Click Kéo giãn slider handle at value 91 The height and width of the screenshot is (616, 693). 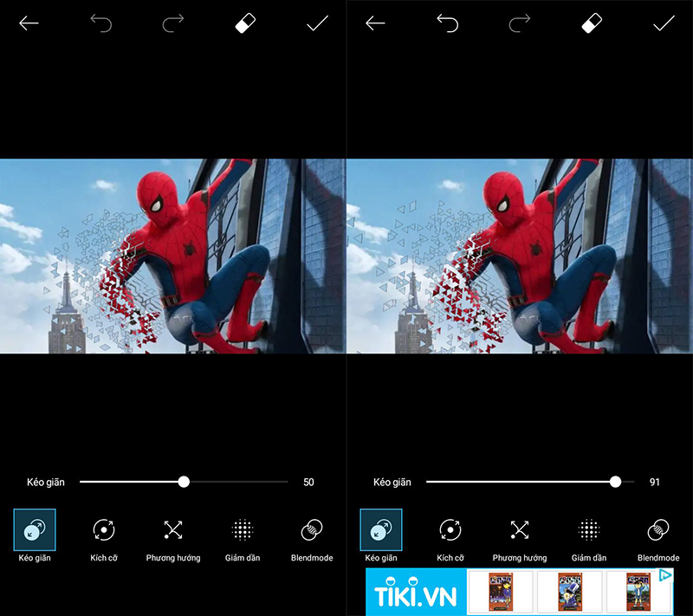[615, 482]
